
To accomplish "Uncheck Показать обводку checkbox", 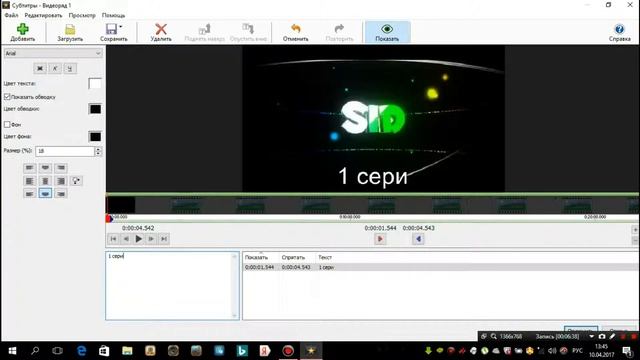I will coord(7,97).
